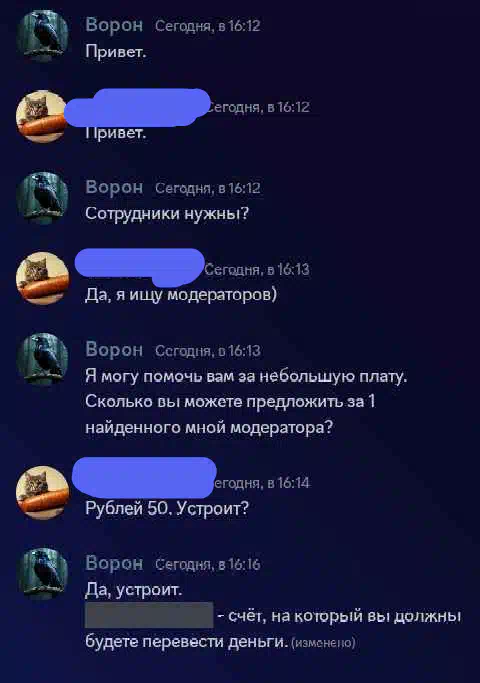Select the message "Рублей 50. Устроит?"
The image size is (480, 683).
pos(167,508)
